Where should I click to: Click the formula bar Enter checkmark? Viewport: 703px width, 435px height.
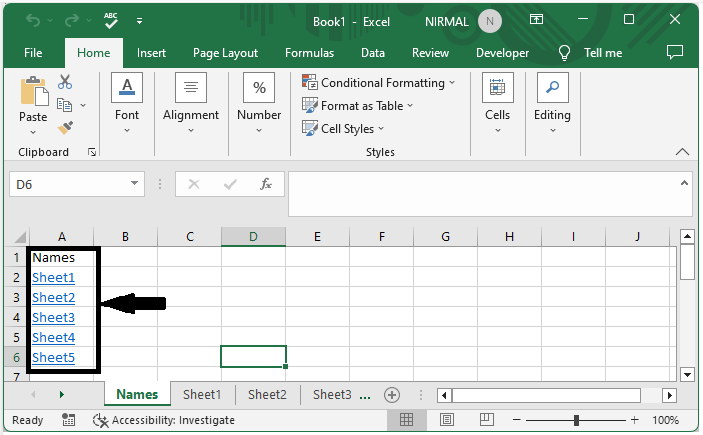pyautogui.click(x=230, y=184)
